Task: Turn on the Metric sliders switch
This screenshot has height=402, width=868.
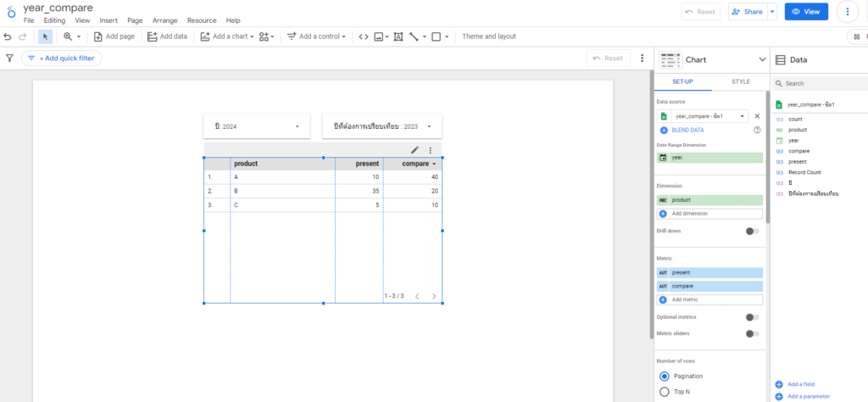Action: tap(751, 333)
